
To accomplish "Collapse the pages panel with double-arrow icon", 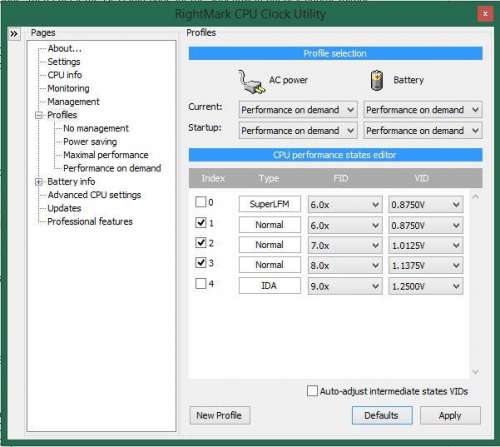I will coord(14,34).
